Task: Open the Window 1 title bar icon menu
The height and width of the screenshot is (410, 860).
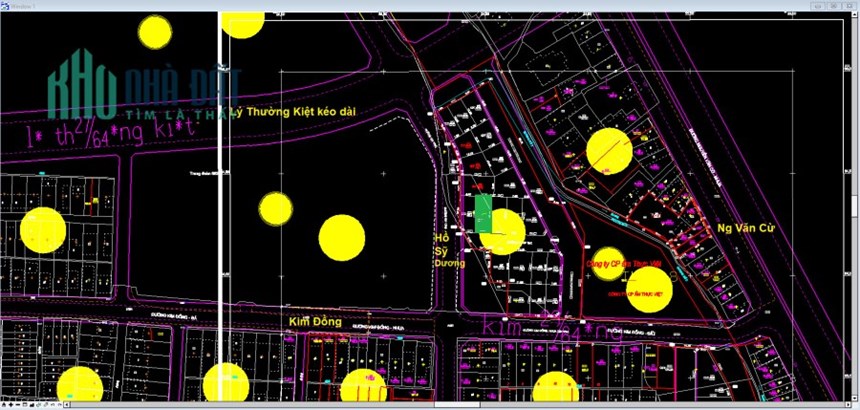Action: point(4,5)
